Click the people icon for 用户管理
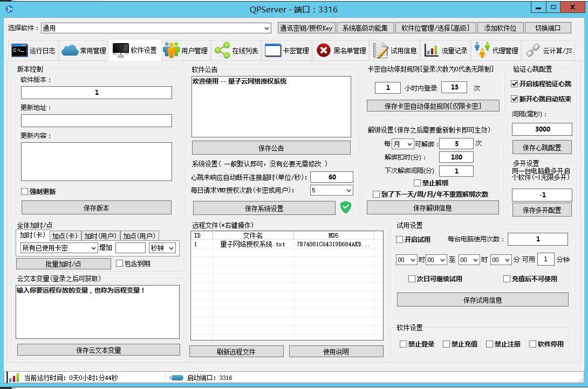Viewport: 588px width, 389px height. (171, 50)
